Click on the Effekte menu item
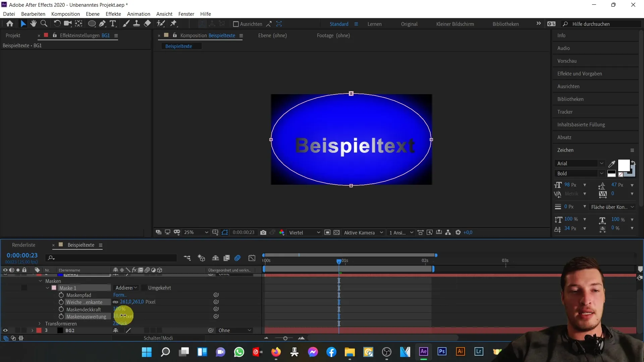 click(x=113, y=14)
